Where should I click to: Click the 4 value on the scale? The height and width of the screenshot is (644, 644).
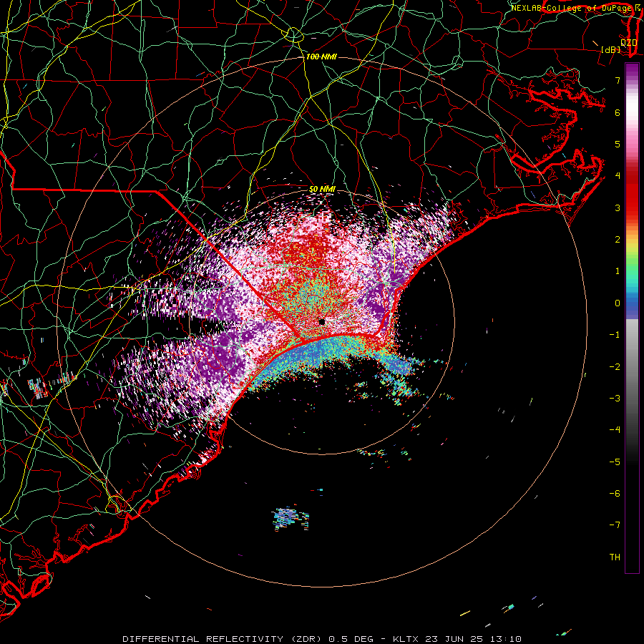point(618,176)
